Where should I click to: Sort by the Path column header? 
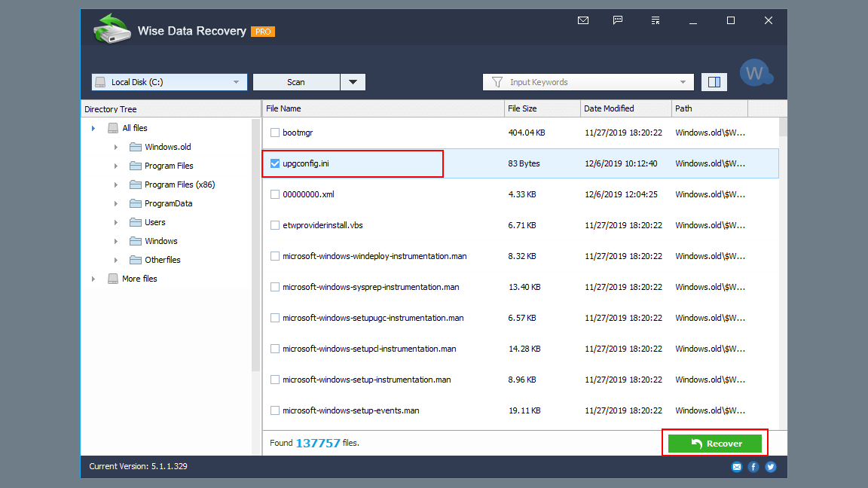click(x=710, y=108)
